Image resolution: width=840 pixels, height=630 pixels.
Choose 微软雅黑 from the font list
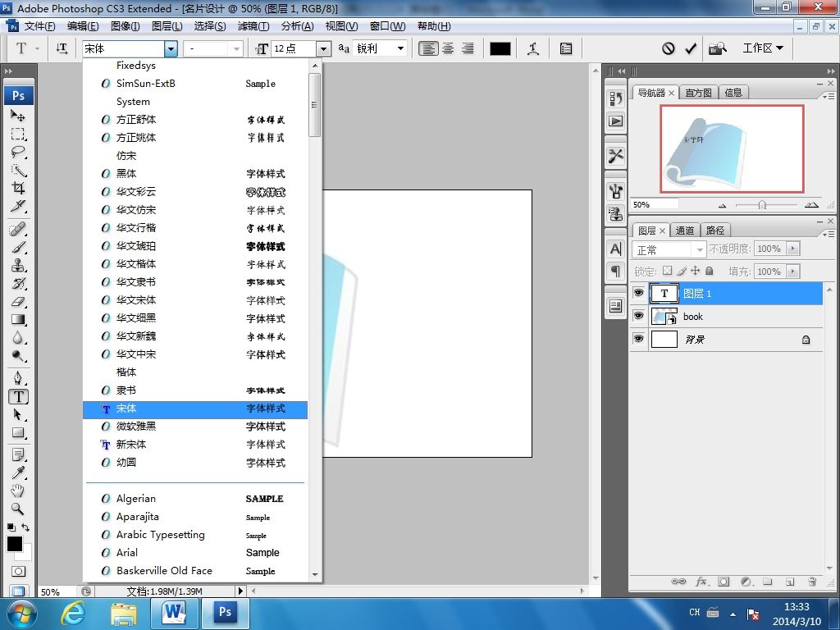(195, 427)
